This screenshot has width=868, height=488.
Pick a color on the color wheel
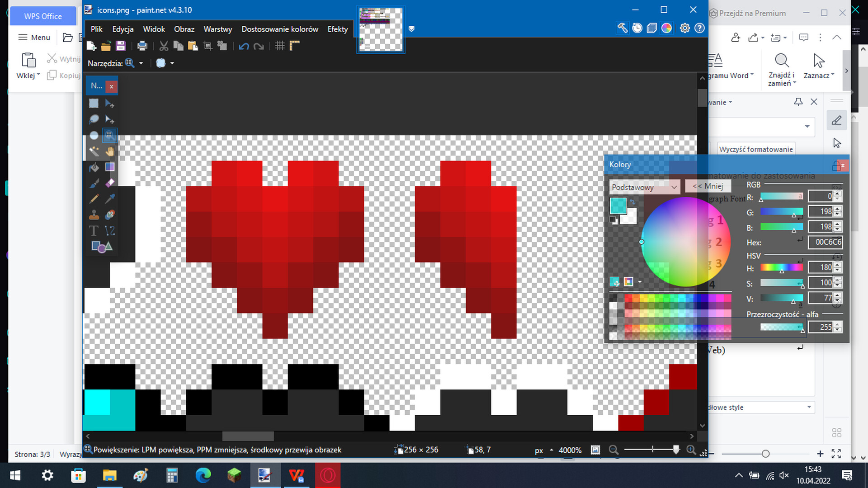(687, 242)
